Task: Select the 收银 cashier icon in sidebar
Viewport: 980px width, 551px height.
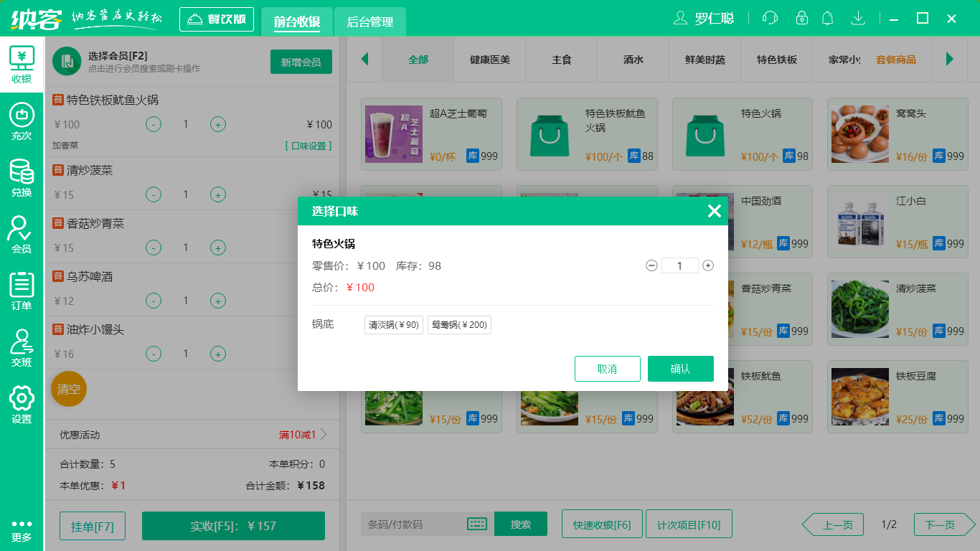Action: (22, 61)
